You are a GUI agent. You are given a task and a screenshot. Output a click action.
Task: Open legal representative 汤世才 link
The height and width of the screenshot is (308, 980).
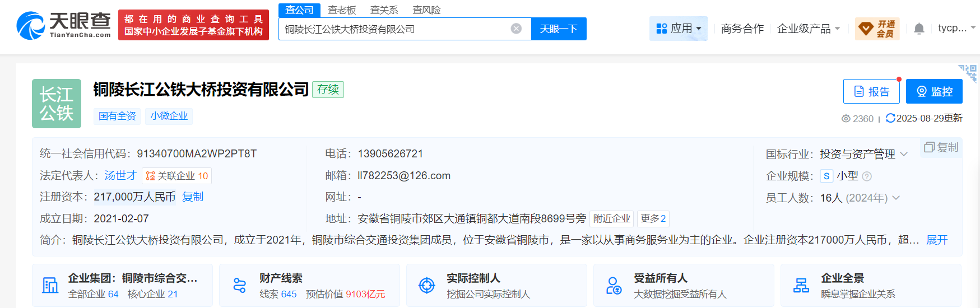(120, 175)
